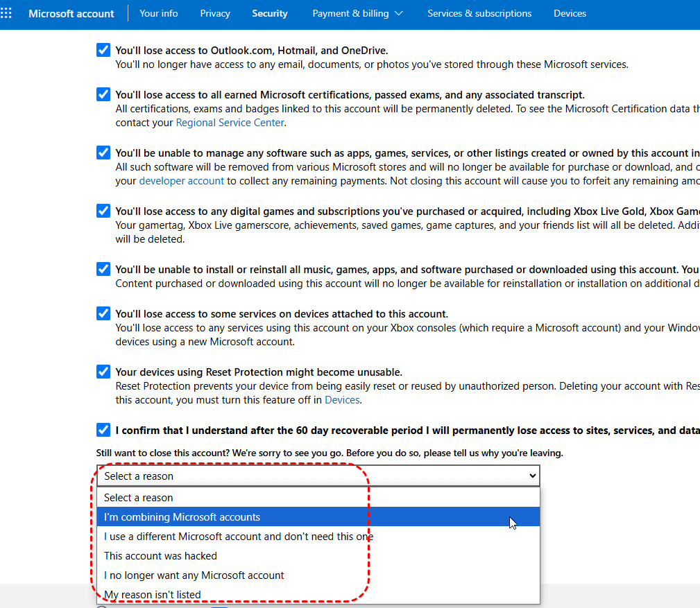Open the Regional Service Center link
700x608 pixels.
coord(230,123)
